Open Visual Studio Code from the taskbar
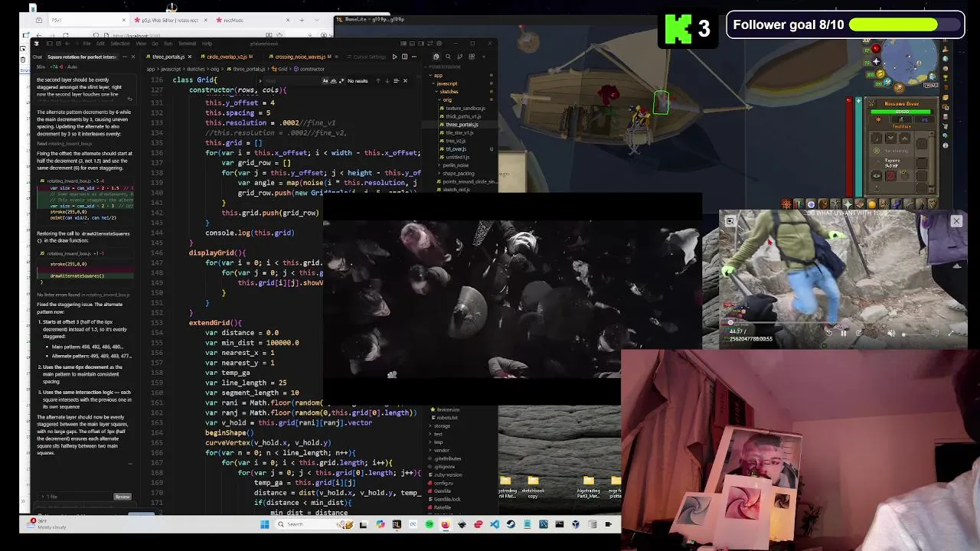This screenshot has width=980, height=551. coord(495,524)
